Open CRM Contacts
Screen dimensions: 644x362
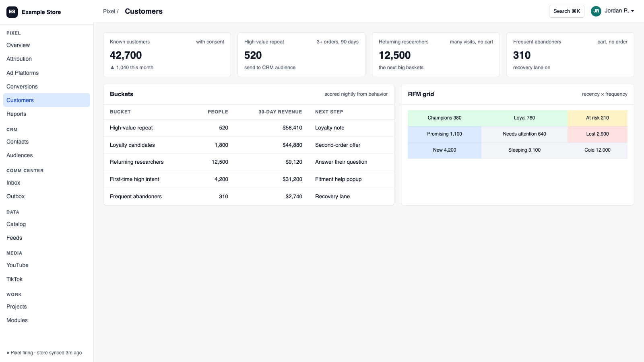(x=47, y=142)
